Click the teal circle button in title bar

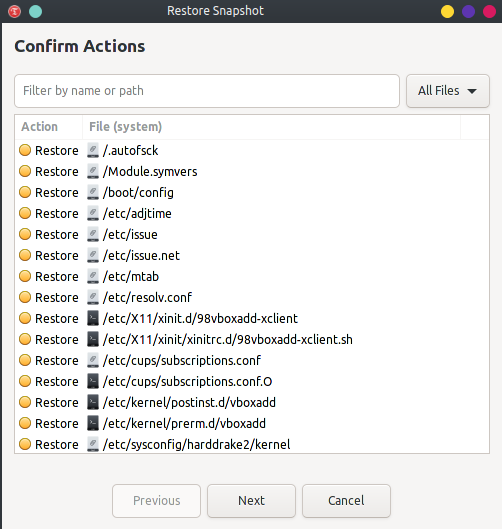click(35, 11)
